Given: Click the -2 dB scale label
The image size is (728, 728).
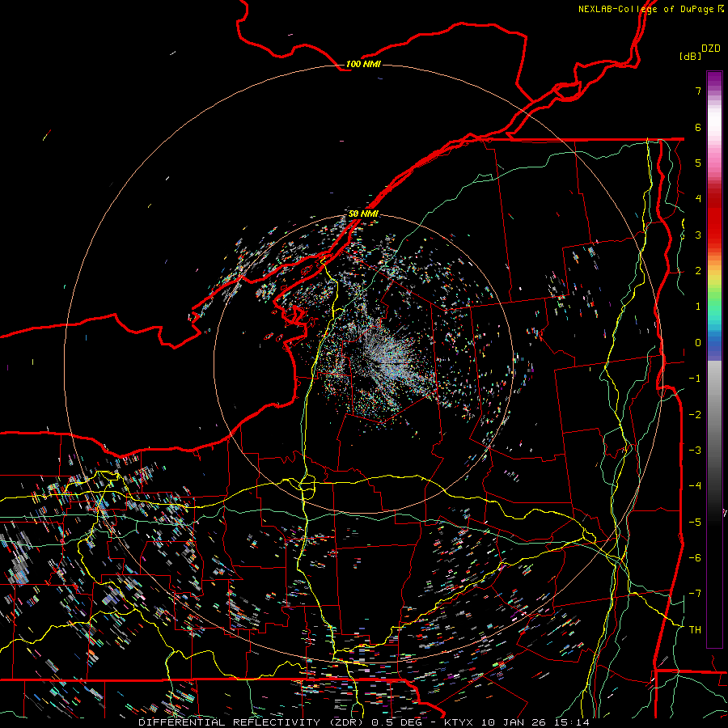Looking at the screenshot, I should click(x=695, y=414).
